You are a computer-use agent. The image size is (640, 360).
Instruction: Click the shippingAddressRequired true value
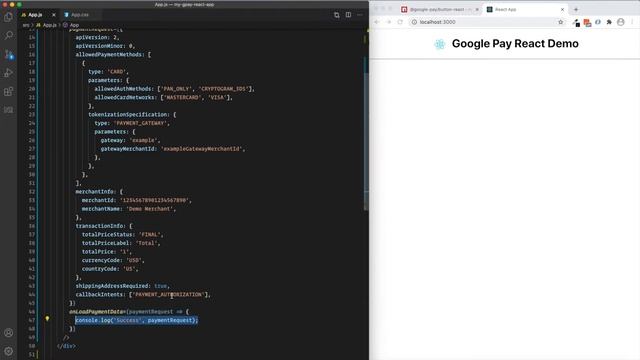click(x=160, y=286)
